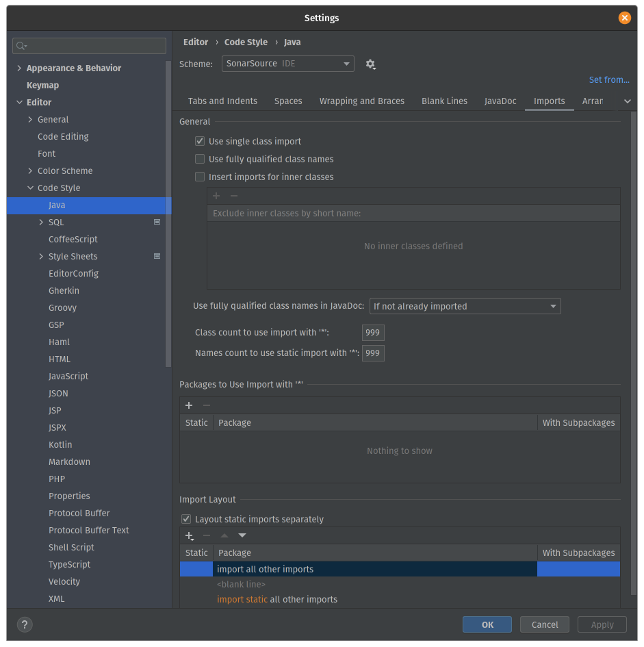Click the settings search magnifier icon
This screenshot has width=644, height=647.
pyautogui.click(x=21, y=46)
